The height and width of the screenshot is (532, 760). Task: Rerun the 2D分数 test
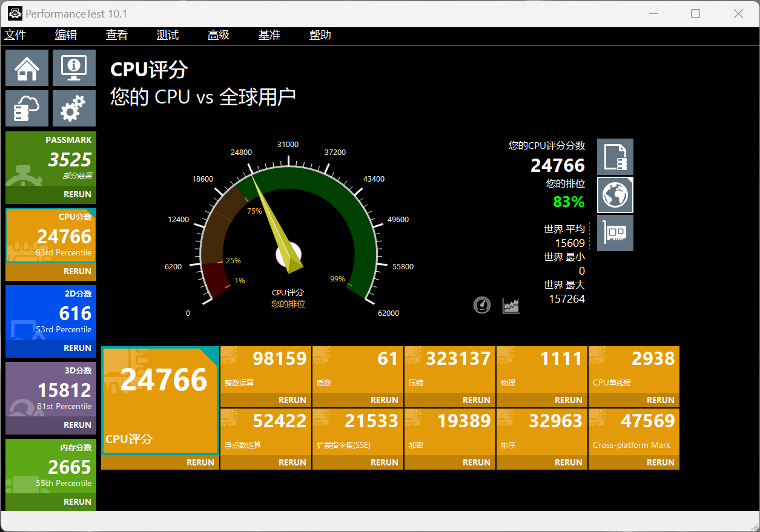point(78,349)
